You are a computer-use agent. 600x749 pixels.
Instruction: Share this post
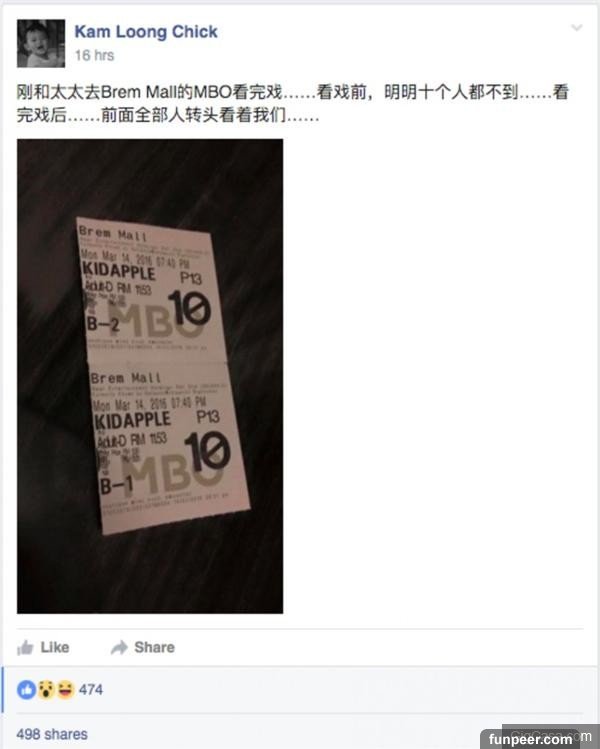tap(143, 647)
